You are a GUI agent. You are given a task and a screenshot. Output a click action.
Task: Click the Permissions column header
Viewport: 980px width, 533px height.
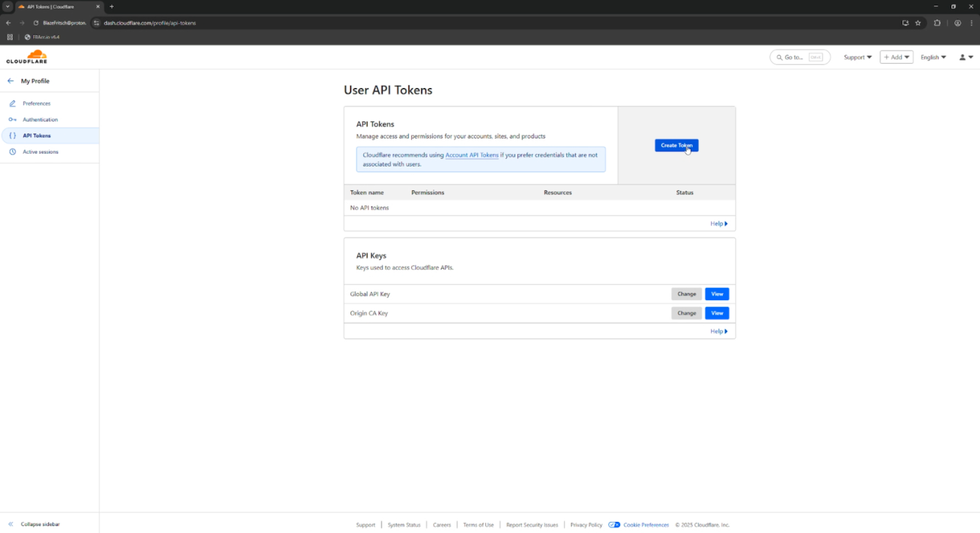(428, 192)
